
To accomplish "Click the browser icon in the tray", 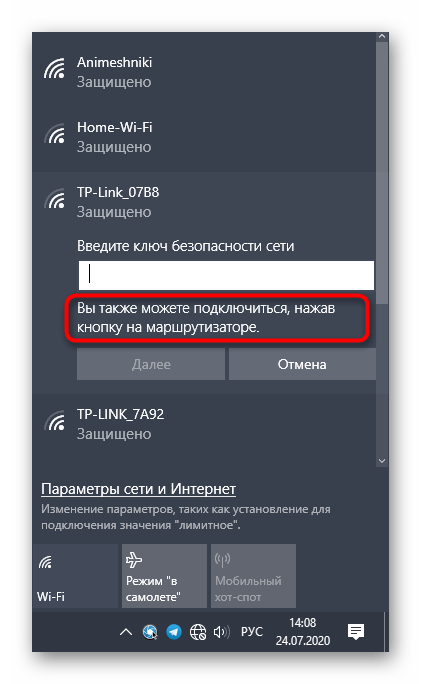I will pyautogui.click(x=150, y=632).
